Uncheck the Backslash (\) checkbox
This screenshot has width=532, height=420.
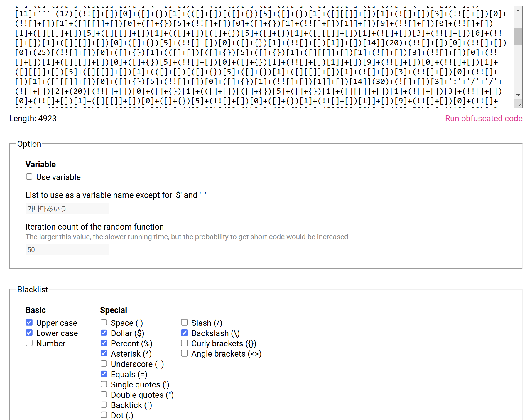pos(184,333)
